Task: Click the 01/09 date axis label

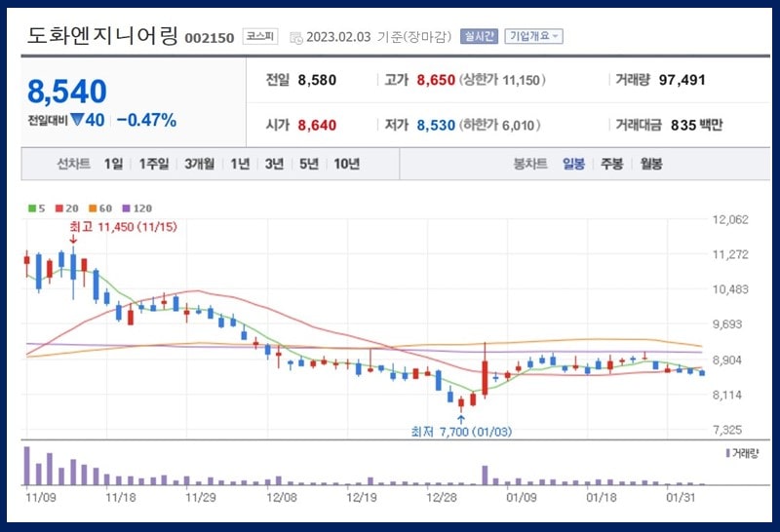Action: click(522, 497)
